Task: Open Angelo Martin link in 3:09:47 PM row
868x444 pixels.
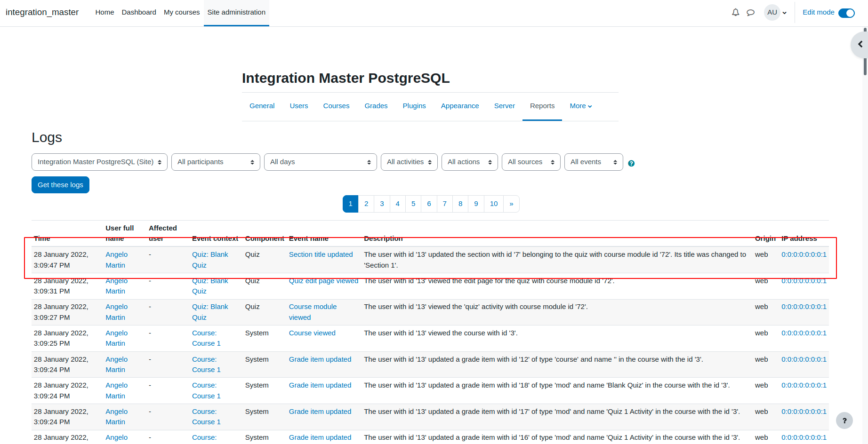Action: pyautogui.click(x=116, y=260)
